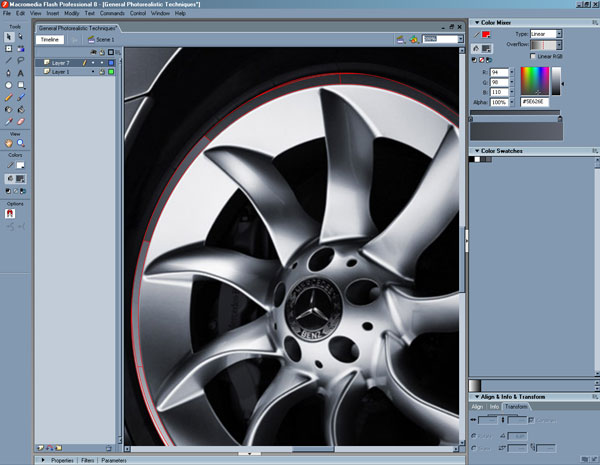Switch to the Filters tab
Screen dimensions: 600x465
[x=87, y=460]
